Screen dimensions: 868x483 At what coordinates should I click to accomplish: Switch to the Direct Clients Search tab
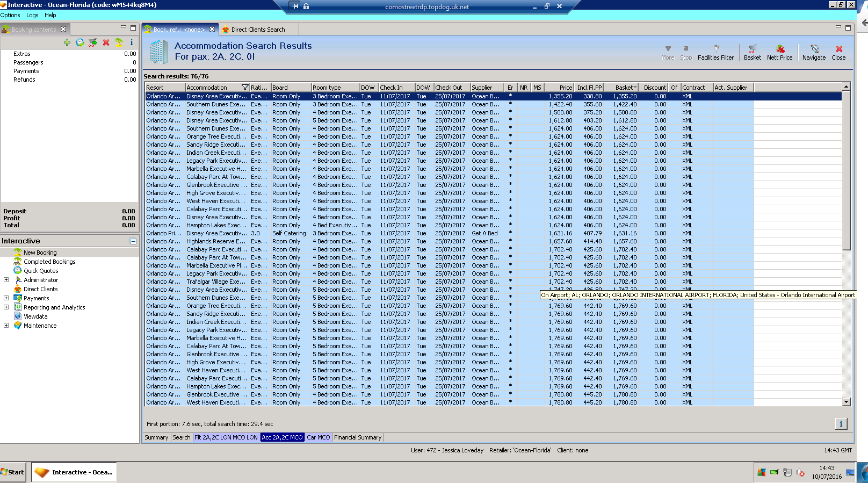tap(258, 30)
